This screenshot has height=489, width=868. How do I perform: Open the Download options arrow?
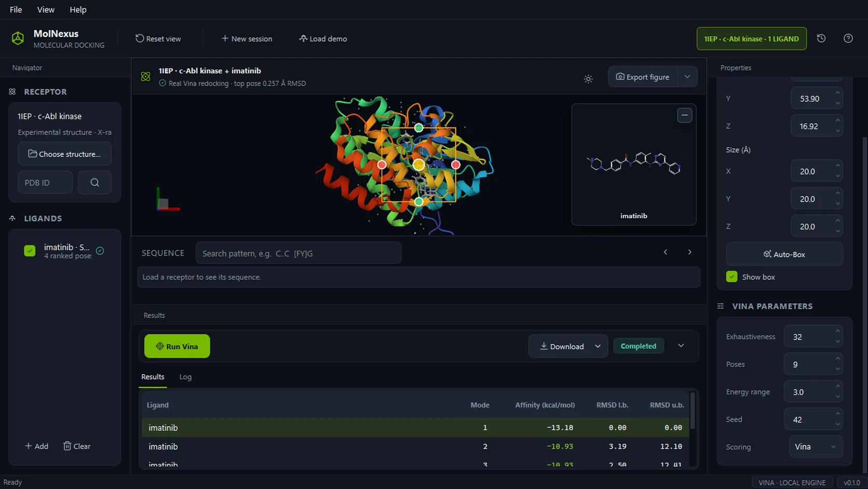coord(598,346)
